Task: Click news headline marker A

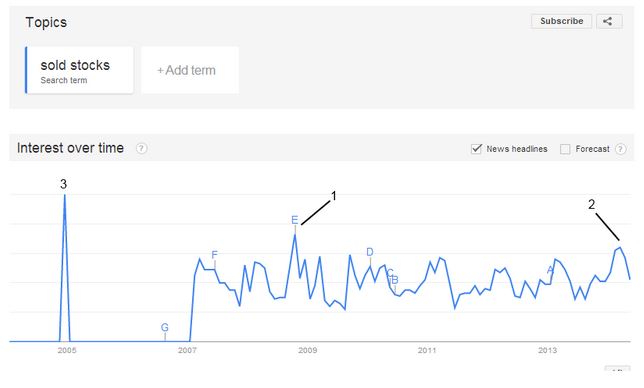Action: (550, 270)
